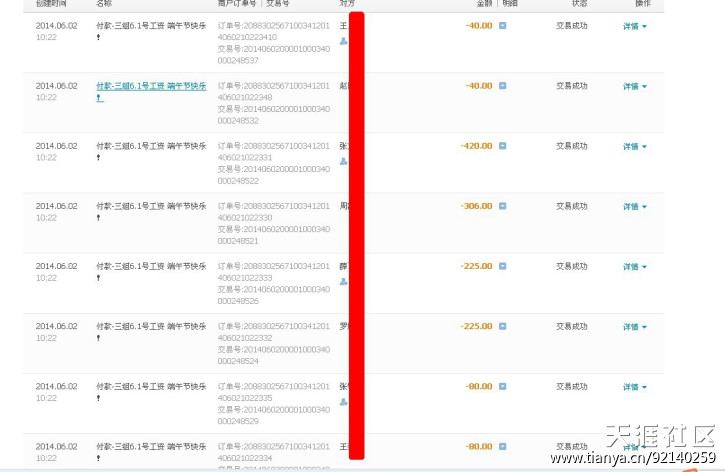Click 付款-三组6.1号工资 name in row 000248529
725x472 pixels.
(x=151, y=386)
